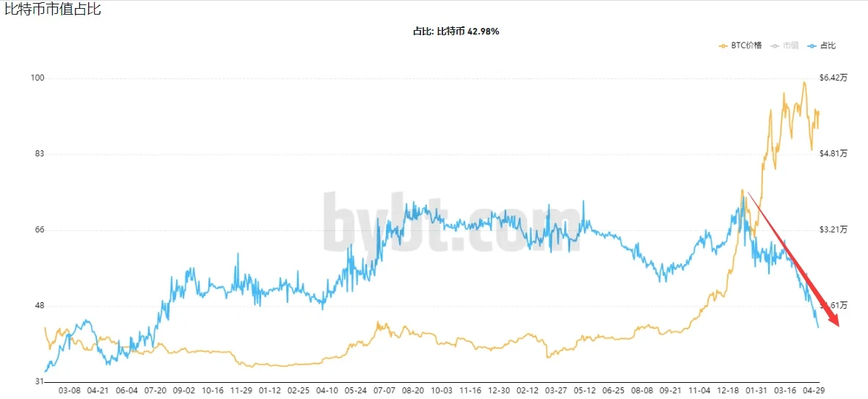Click the orange BTC价格 legend marker icon
This screenshot has height=399, width=868.
tap(723, 45)
